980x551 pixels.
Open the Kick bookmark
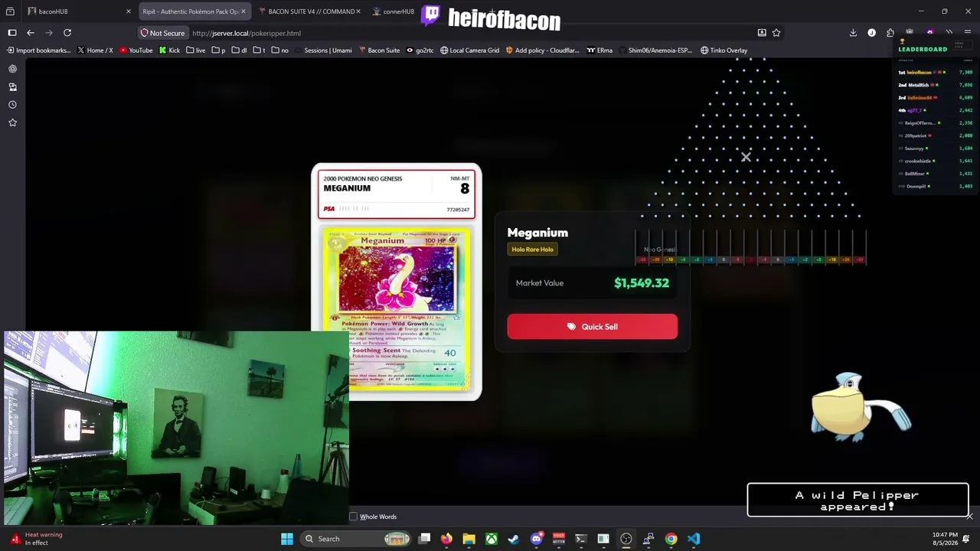[x=169, y=51]
